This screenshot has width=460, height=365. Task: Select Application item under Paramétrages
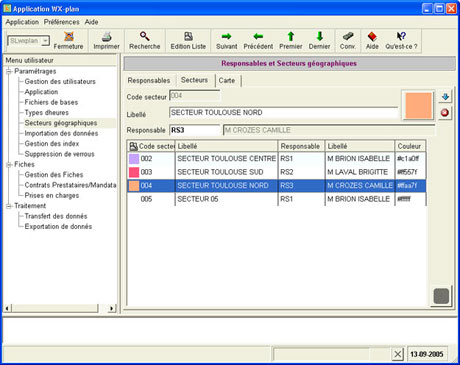click(41, 92)
